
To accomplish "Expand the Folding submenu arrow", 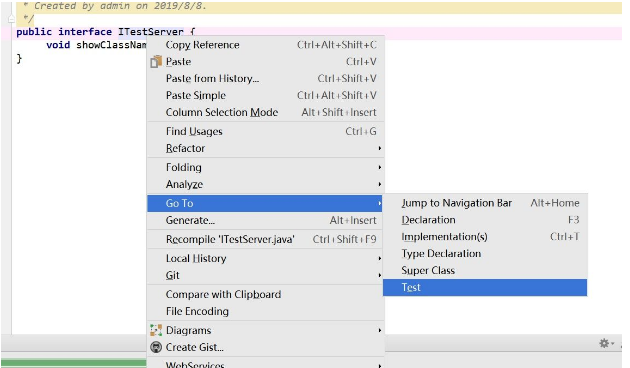I will (x=379, y=167).
